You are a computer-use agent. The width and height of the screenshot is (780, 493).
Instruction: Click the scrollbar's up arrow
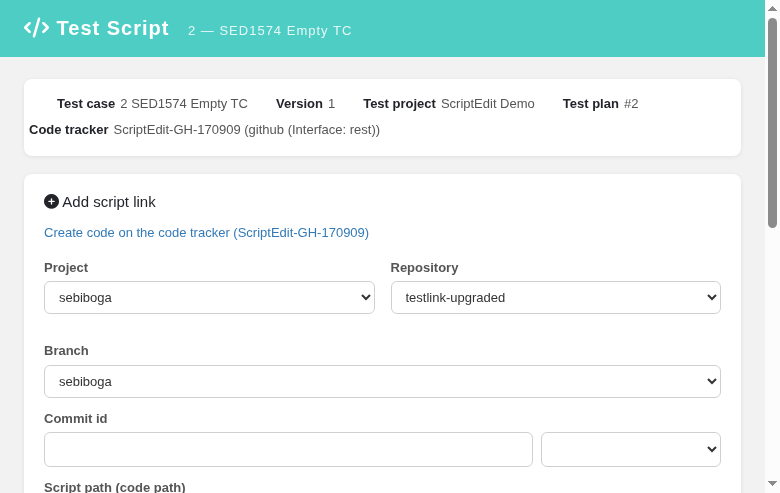click(773, 8)
